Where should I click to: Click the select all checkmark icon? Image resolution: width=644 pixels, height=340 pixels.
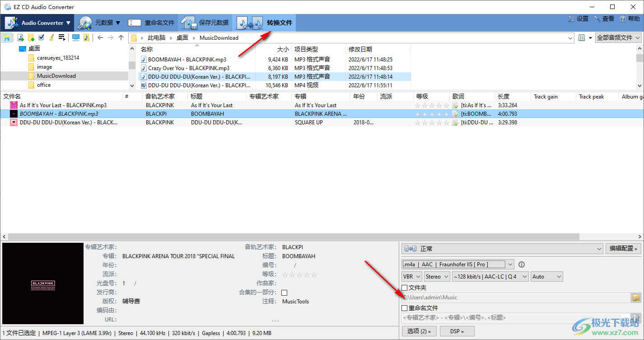[42, 38]
